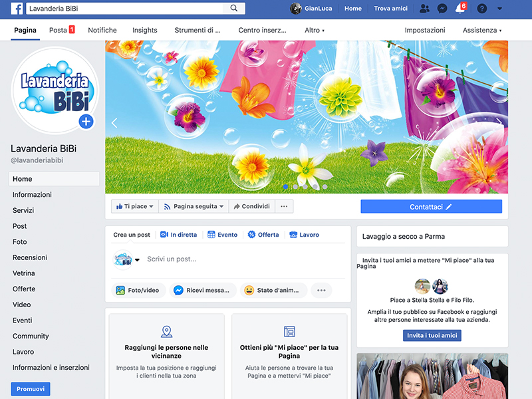Open Recensioni in sidebar
The width and height of the screenshot is (532, 399).
coord(30,257)
